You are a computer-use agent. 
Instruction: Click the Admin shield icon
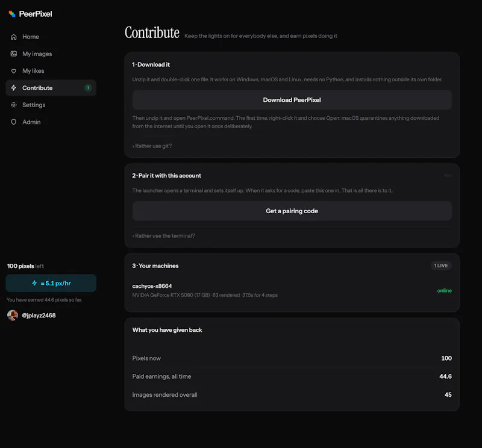13,122
